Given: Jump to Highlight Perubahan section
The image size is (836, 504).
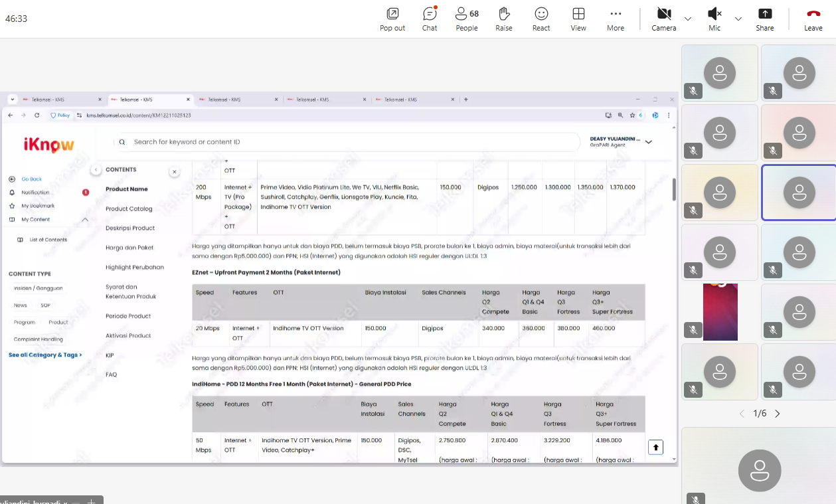Looking at the screenshot, I should (135, 267).
